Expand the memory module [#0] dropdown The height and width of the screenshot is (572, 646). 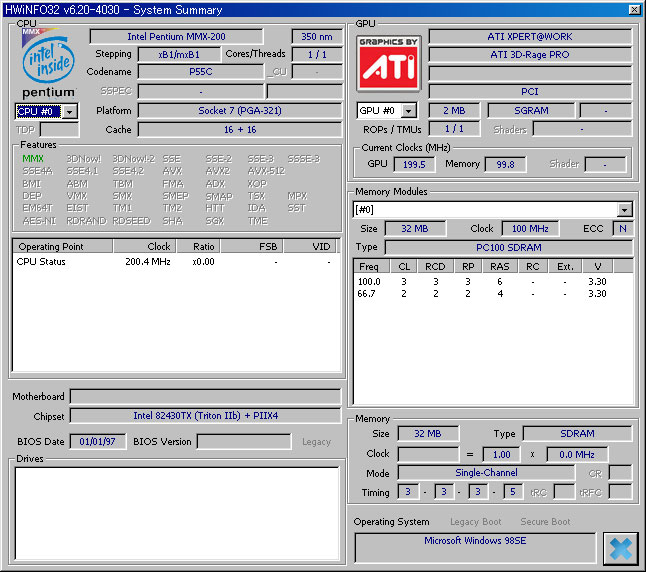pos(624,210)
